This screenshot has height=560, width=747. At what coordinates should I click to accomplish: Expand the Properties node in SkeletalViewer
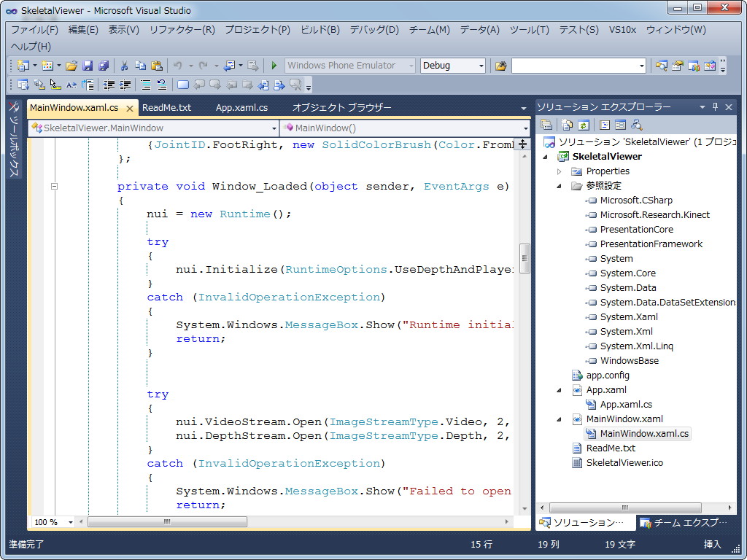point(559,171)
